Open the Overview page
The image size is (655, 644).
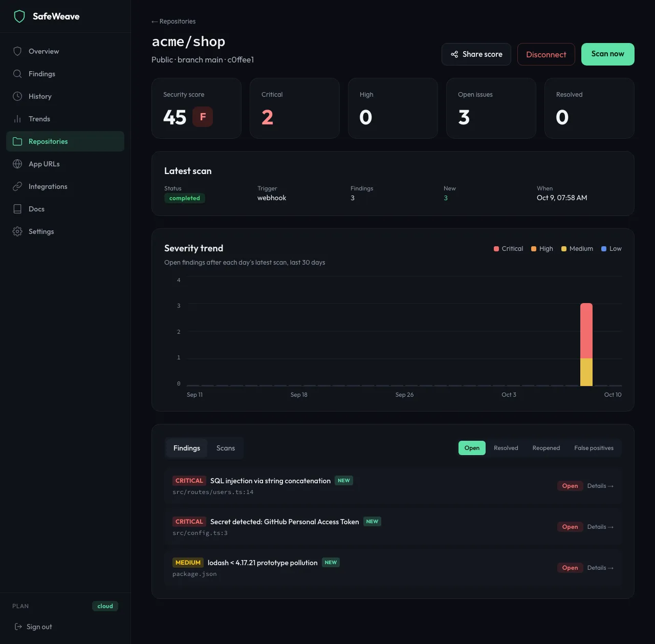pyautogui.click(x=65, y=51)
